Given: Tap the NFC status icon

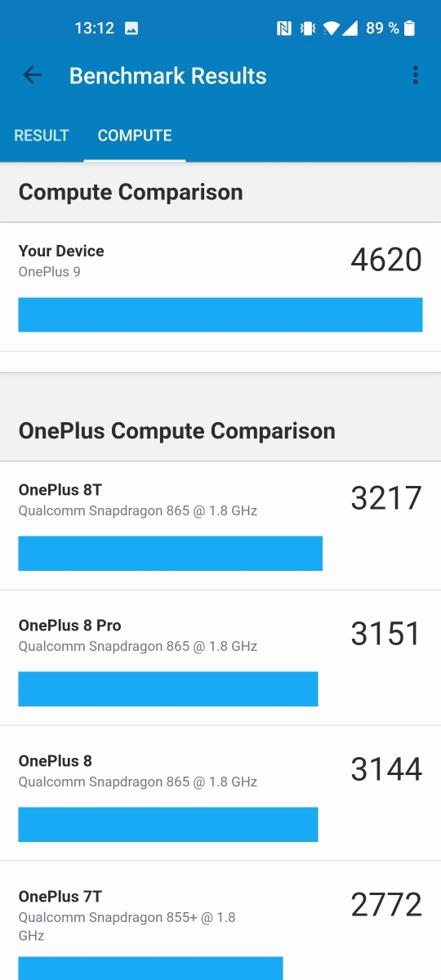Looking at the screenshot, I should click(x=284, y=29).
